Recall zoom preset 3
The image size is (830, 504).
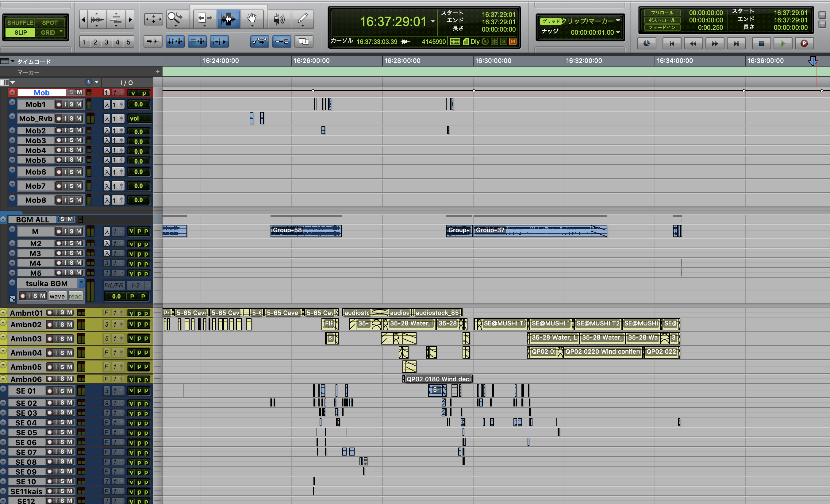[106, 42]
